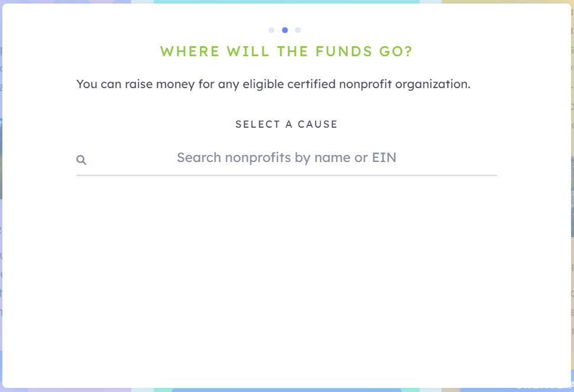
Task: Click the "WHERE WILL THE FUNDS GO?" heading
Action: 286,51
